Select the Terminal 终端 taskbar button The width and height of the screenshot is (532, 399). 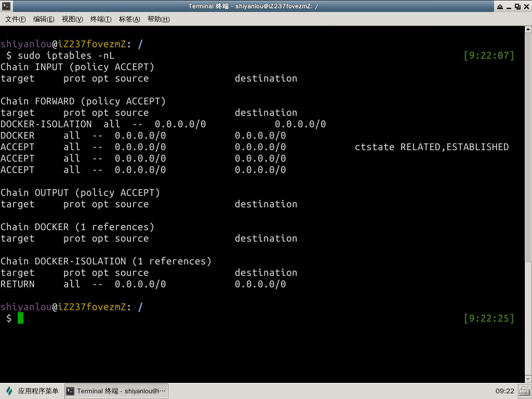116,391
